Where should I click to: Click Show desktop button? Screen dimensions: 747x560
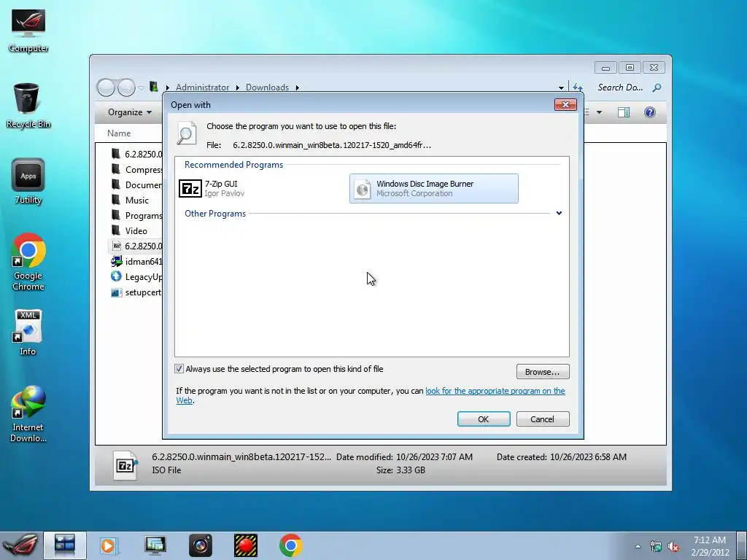pos(741,545)
